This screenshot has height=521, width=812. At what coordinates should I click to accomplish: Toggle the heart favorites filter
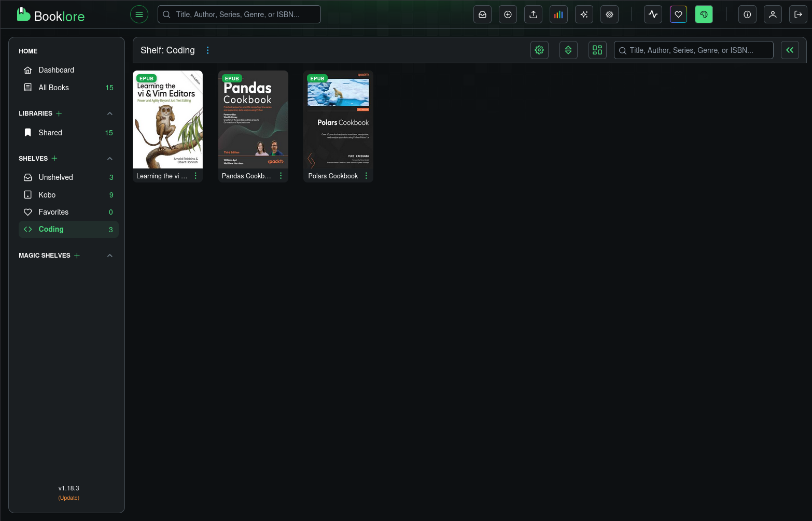pyautogui.click(x=678, y=14)
